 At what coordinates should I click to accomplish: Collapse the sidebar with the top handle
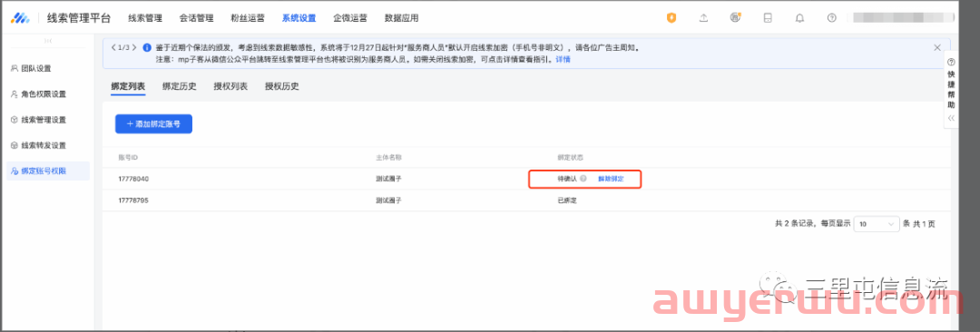(47, 41)
